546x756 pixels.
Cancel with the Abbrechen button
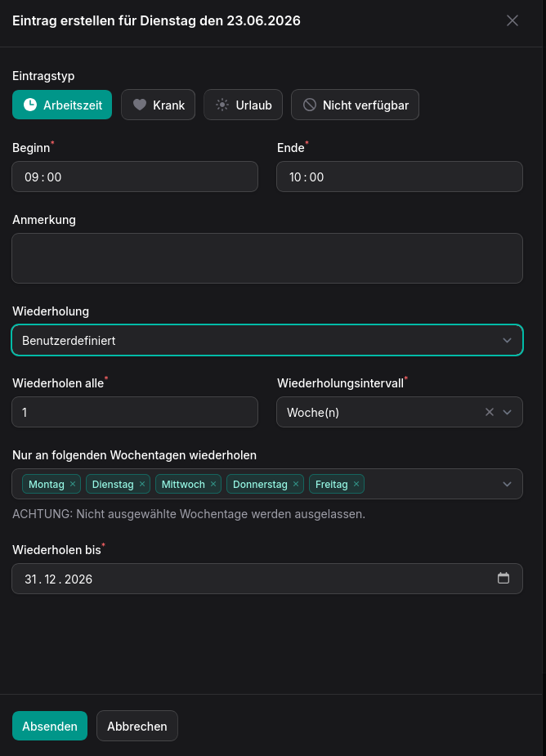[137, 726]
